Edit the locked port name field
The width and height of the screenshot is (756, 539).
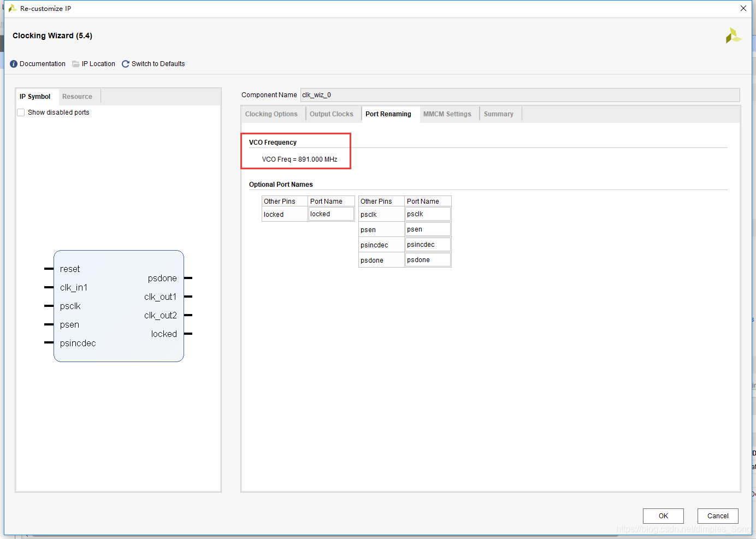[331, 214]
